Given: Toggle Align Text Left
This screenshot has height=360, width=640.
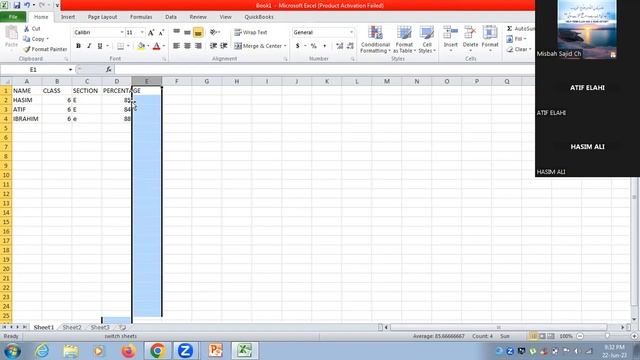Looking at the screenshot, I should [x=176, y=46].
